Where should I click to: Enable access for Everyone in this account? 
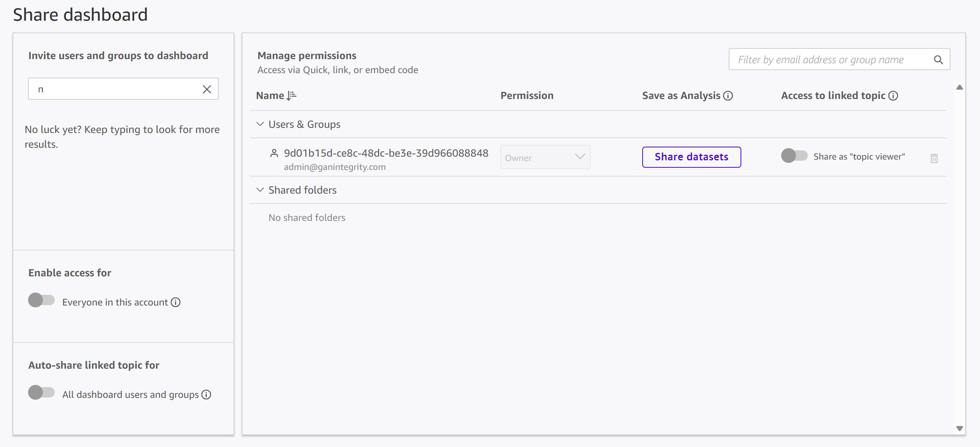pos(41,300)
